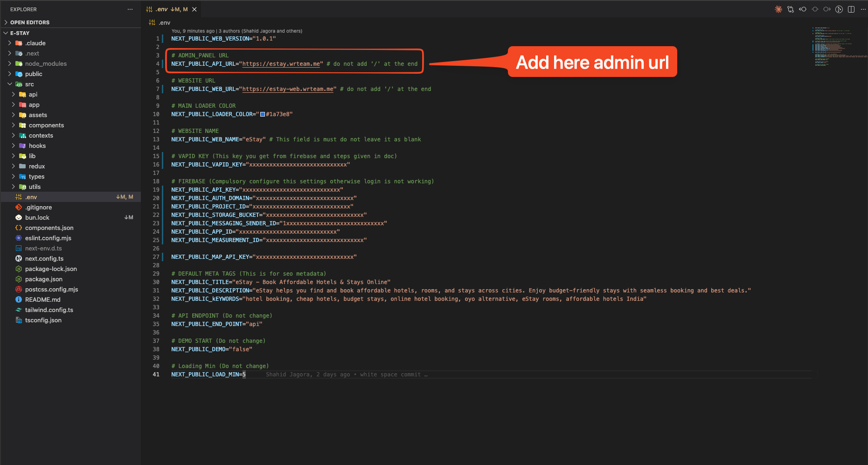Expand the components folder
868x465 pixels.
click(46, 125)
